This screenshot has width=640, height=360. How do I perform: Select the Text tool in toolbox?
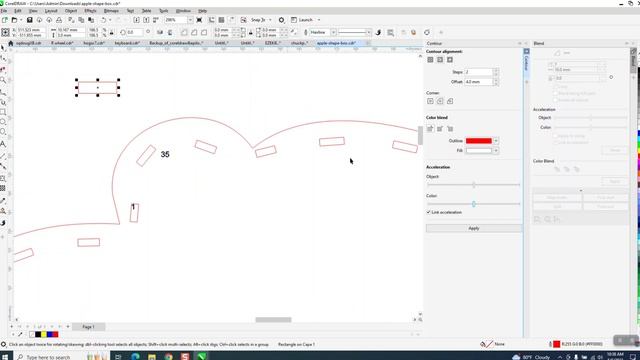point(3,144)
